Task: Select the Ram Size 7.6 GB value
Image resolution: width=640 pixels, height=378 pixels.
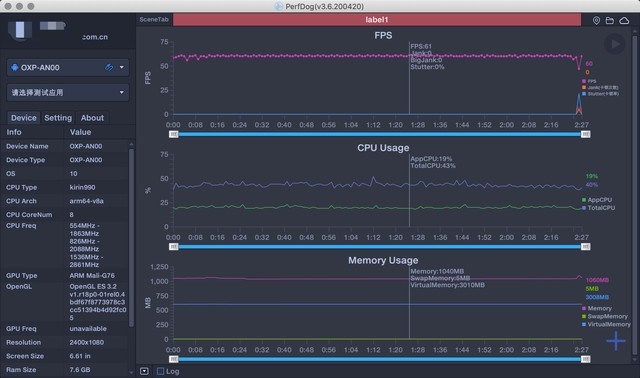Action: [x=80, y=370]
